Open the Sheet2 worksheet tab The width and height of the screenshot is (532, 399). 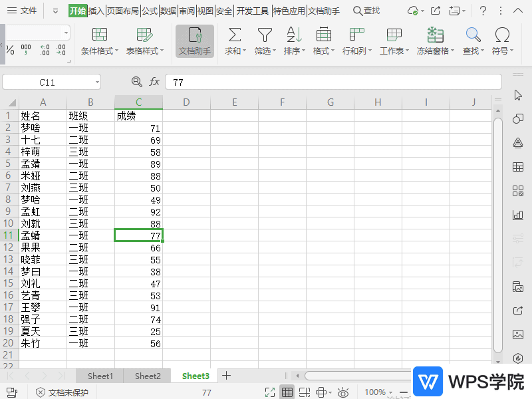[x=148, y=376]
